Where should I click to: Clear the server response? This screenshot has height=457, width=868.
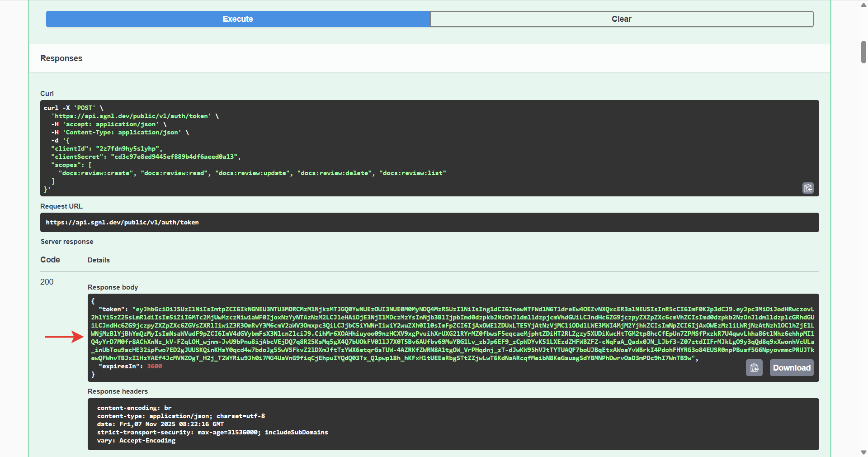tap(622, 19)
